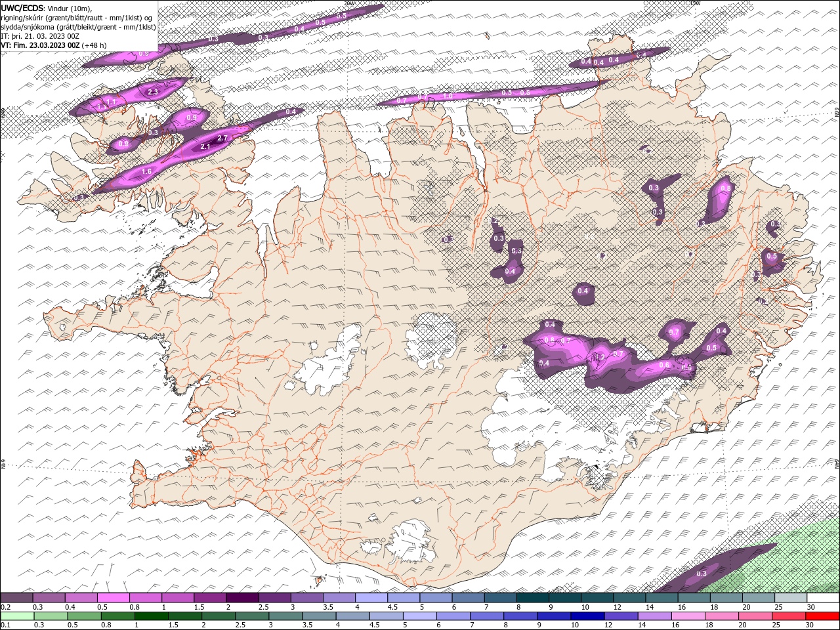Click the '0.1' label on rain scale
840x630 pixels.
5,625
